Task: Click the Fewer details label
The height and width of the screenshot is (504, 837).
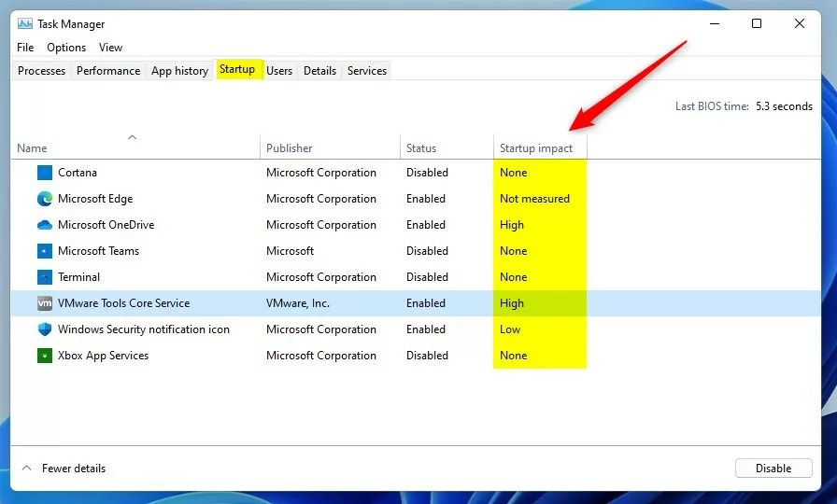Action: [x=74, y=469]
